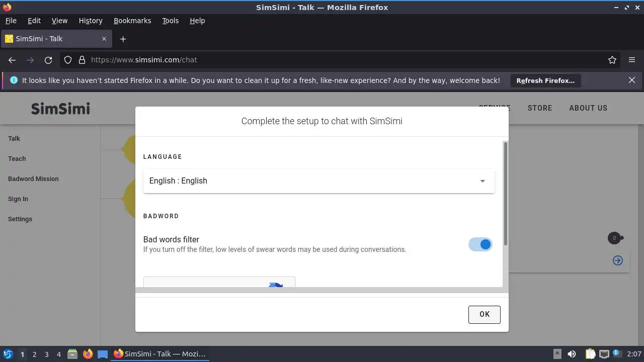Click the 0 counter badge near chat
Screen dimensions: 644x362
point(614,238)
